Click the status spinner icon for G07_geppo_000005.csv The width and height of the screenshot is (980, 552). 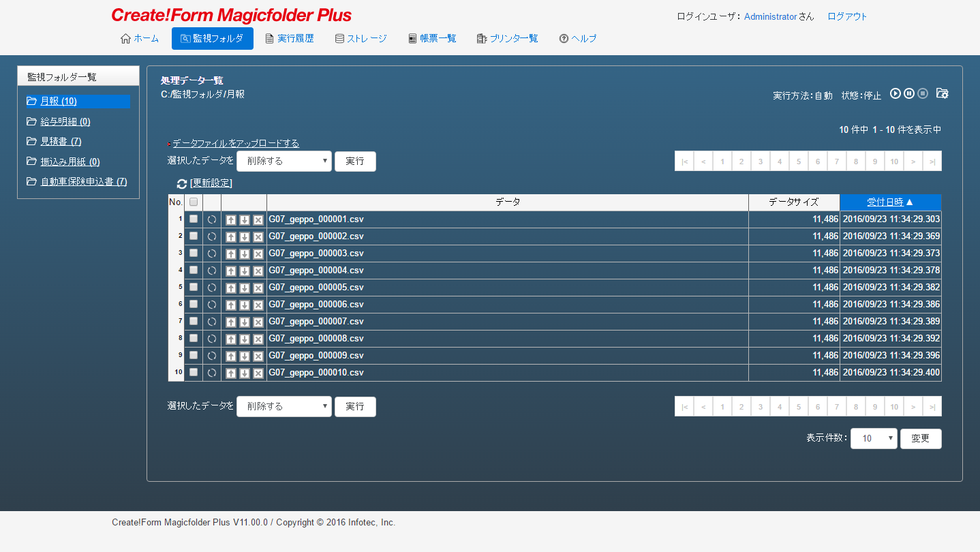(212, 288)
